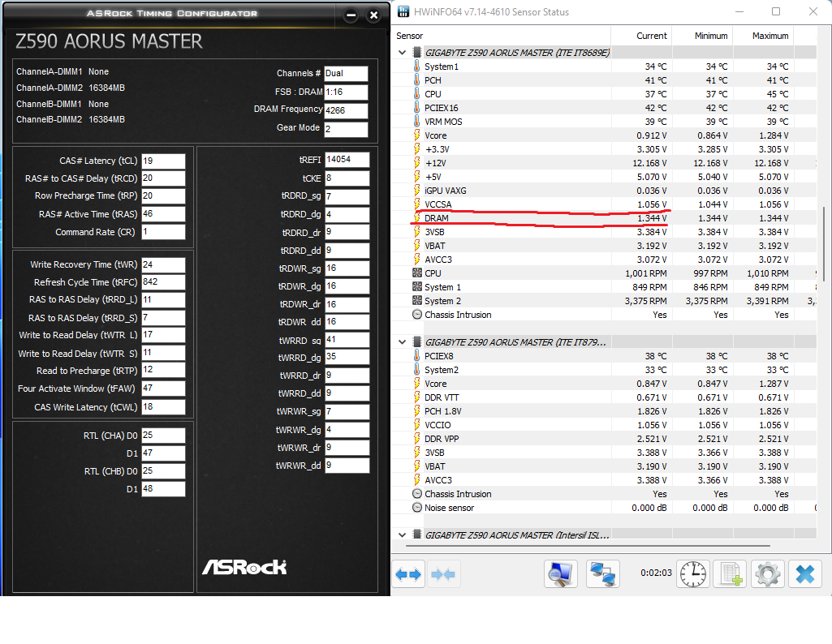Image resolution: width=832 pixels, height=644 pixels.
Task: Click the Four Activate Window (tFAW) field
Action: (163, 388)
